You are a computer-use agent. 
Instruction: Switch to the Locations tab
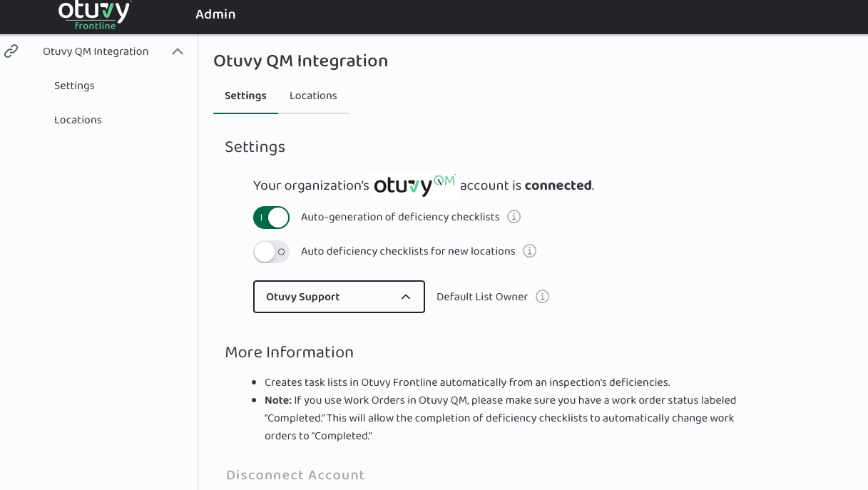313,96
